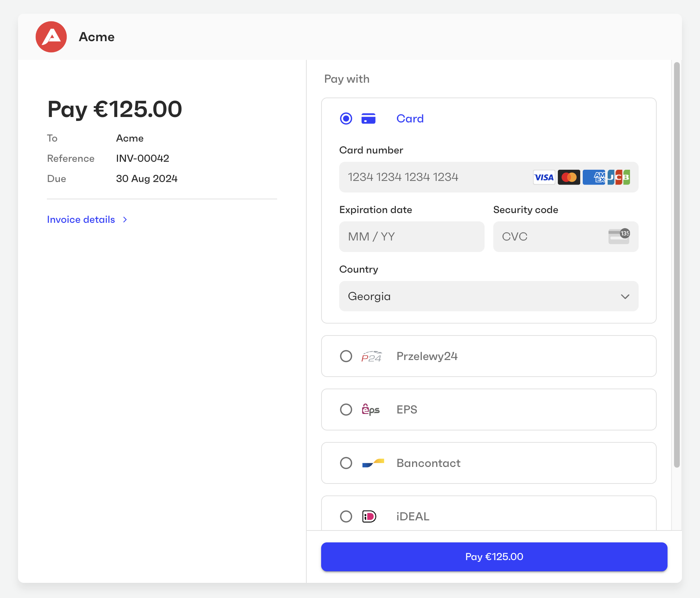Select the Card radio button
Screen dimensions: 700x598
(346, 118)
